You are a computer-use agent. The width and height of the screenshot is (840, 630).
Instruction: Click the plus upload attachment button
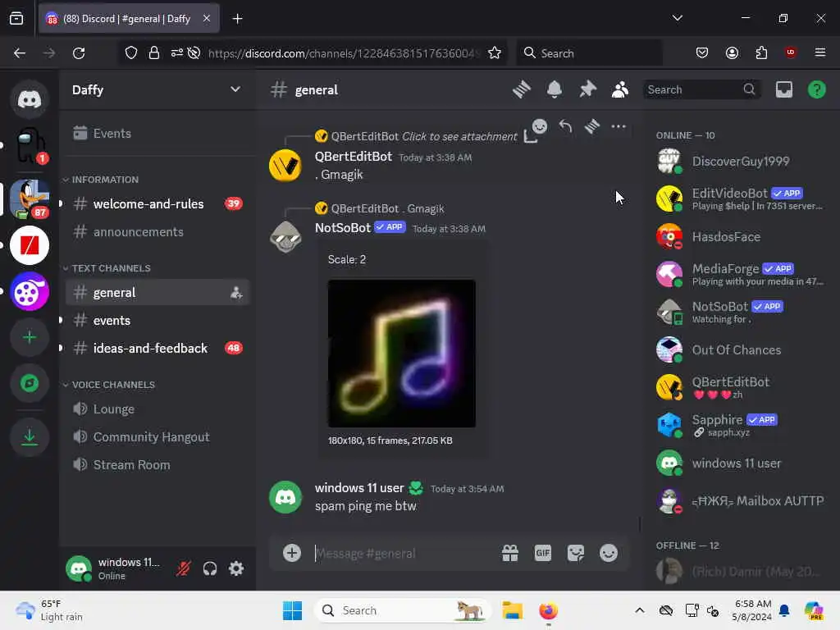[292, 553]
